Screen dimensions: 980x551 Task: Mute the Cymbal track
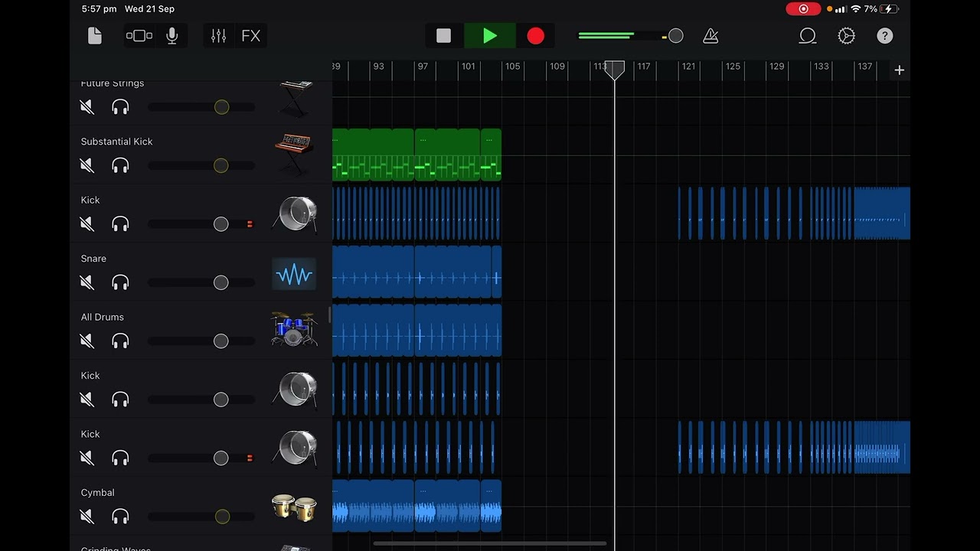[87, 517]
